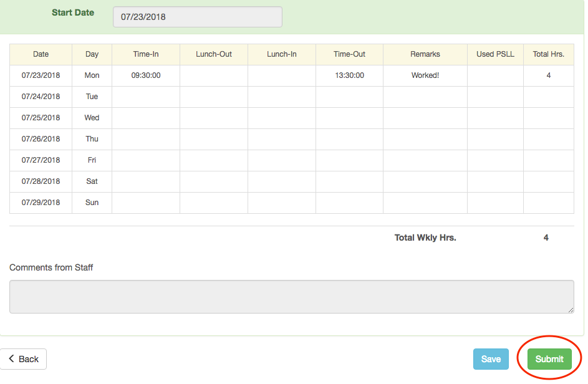Select Thursday's Lunch-Out cell

(x=213, y=139)
